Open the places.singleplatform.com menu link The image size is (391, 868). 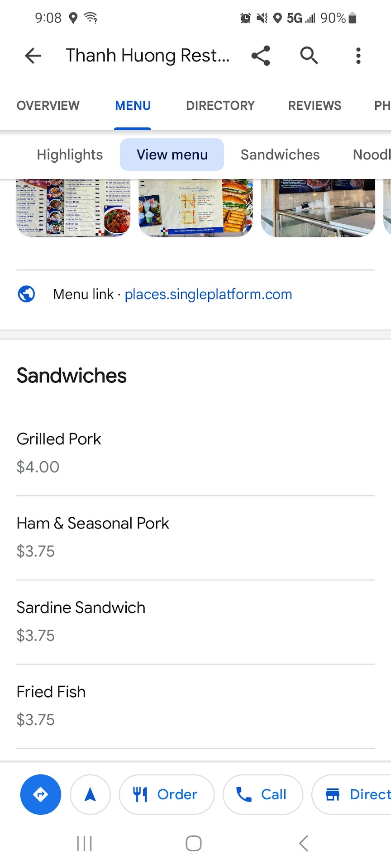click(x=208, y=294)
